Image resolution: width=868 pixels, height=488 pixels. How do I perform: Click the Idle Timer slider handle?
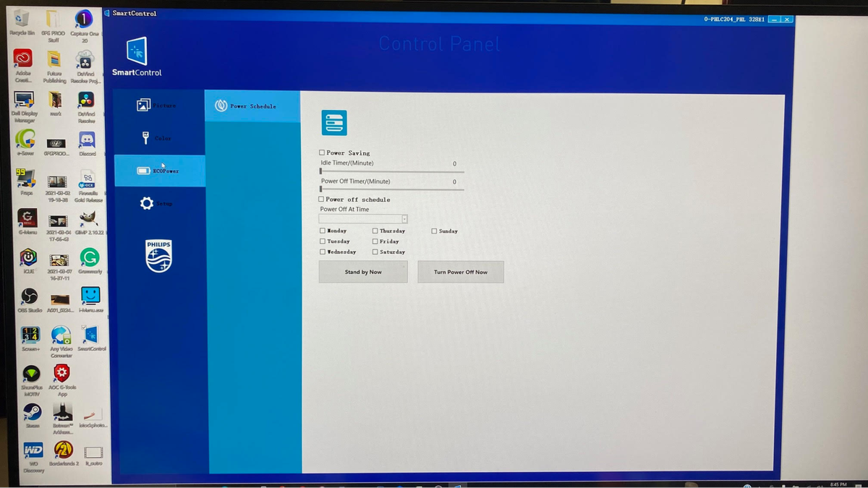click(x=320, y=171)
